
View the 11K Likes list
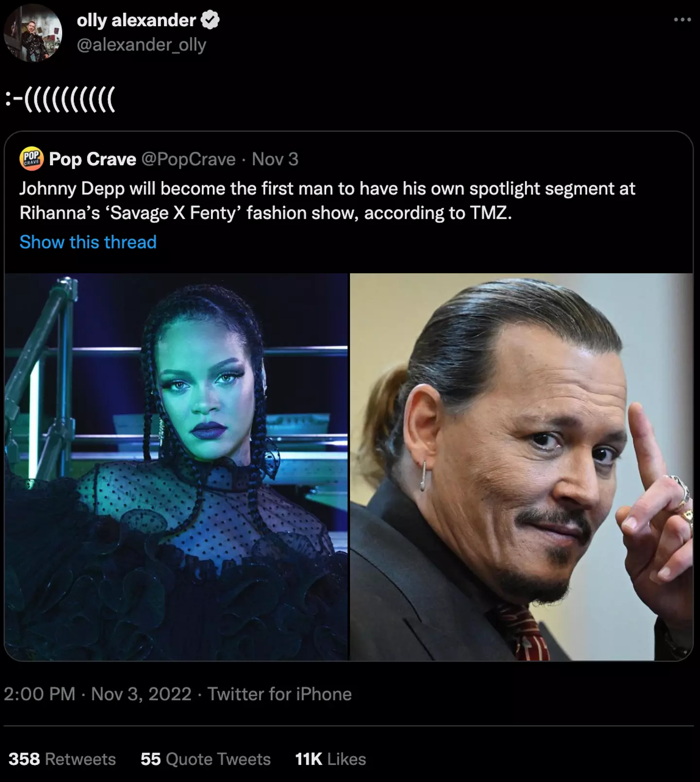(331, 759)
